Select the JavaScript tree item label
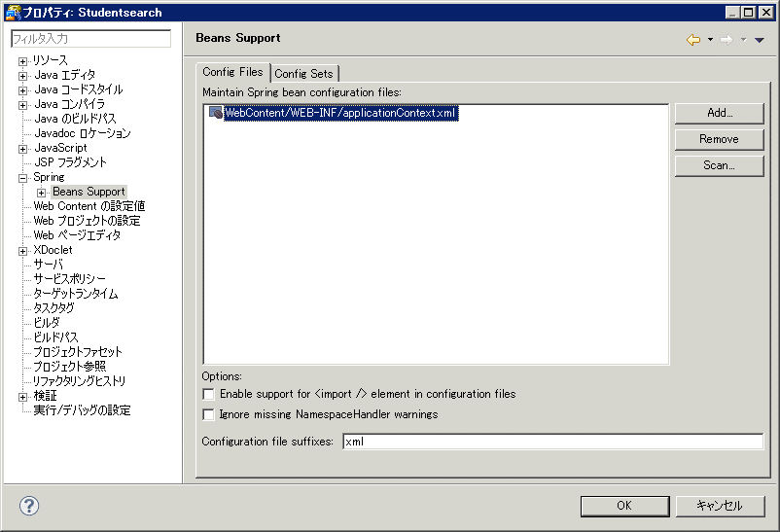 60,148
